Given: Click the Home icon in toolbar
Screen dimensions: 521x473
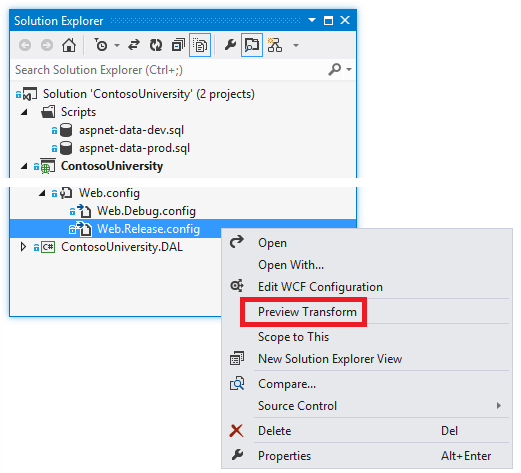Looking at the screenshot, I should tap(69, 45).
